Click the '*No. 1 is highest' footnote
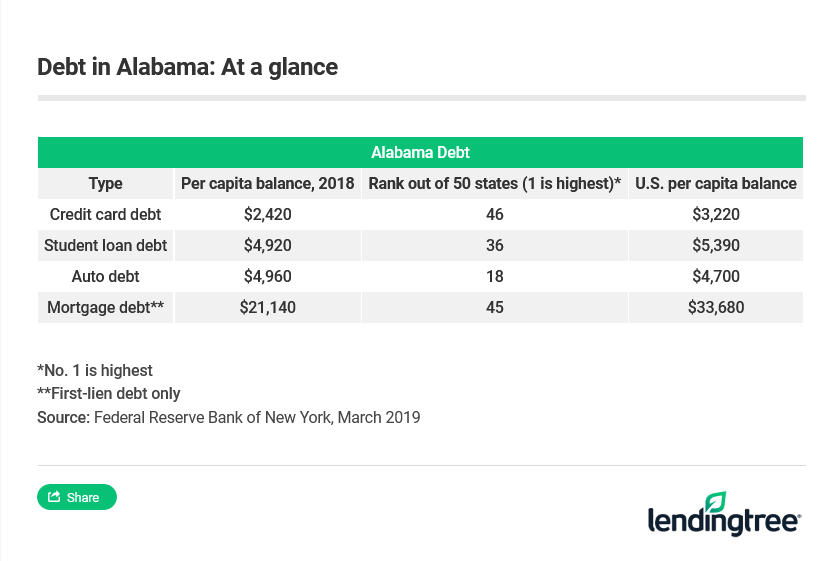This screenshot has height=561, width=840. click(x=95, y=370)
